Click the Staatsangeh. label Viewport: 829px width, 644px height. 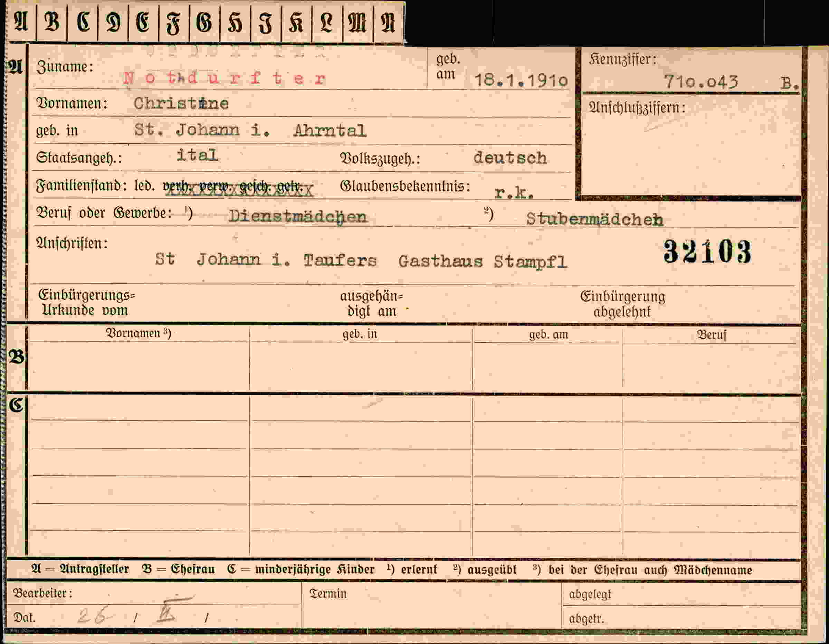79,158
